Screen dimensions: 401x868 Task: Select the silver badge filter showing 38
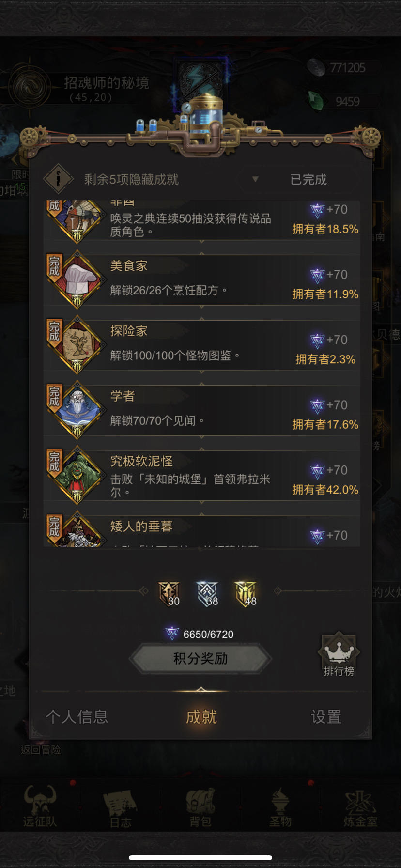pyautogui.click(x=208, y=594)
